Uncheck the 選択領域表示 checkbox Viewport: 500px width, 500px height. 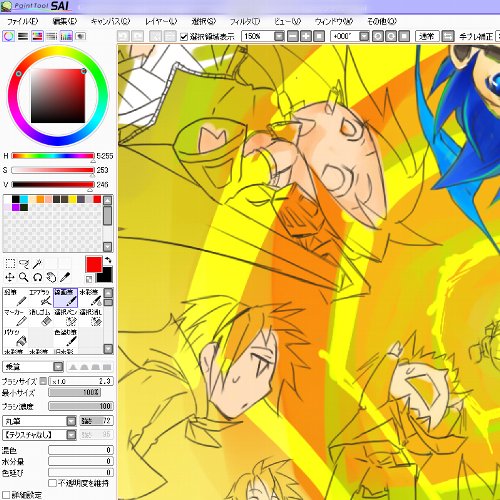point(184,36)
